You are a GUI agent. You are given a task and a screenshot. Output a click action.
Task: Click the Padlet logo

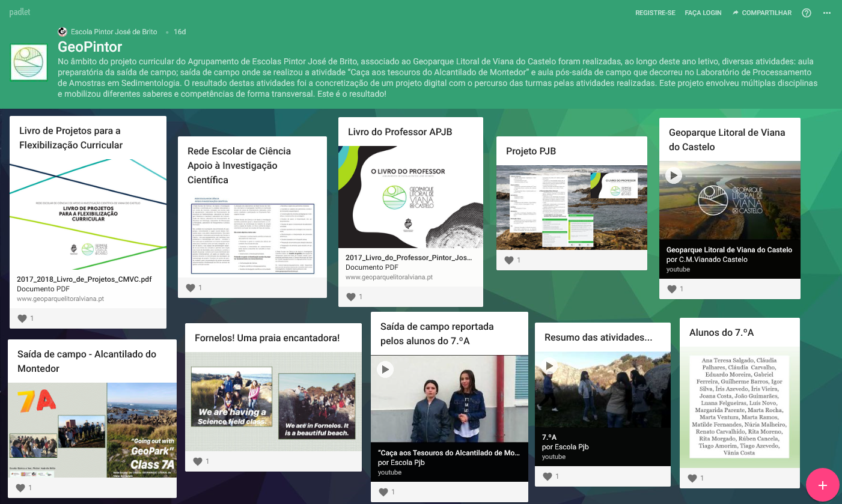pyautogui.click(x=20, y=13)
